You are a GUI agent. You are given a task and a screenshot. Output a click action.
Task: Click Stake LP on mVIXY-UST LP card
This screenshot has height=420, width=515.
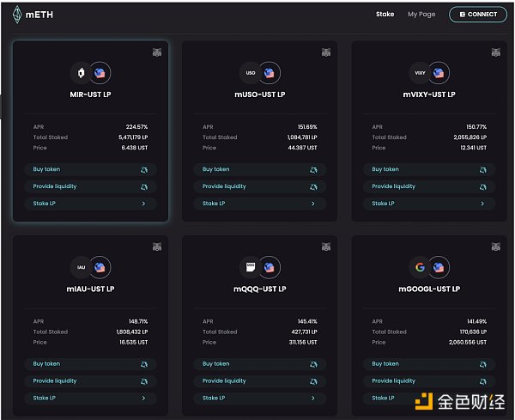(x=429, y=204)
